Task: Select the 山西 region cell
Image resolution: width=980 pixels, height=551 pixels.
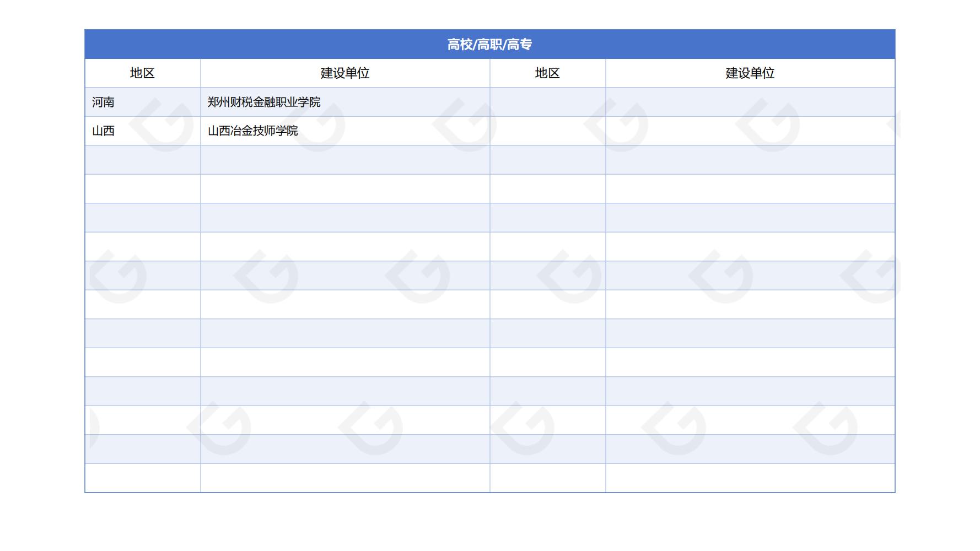Action: click(142, 131)
